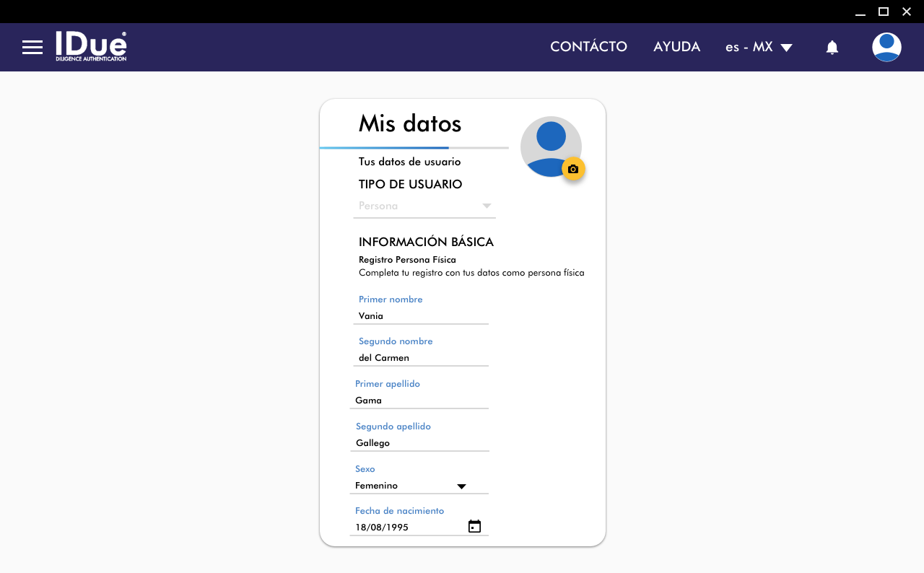924x573 pixels.
Task: Minimize the application window
Action: pos(860,12)
